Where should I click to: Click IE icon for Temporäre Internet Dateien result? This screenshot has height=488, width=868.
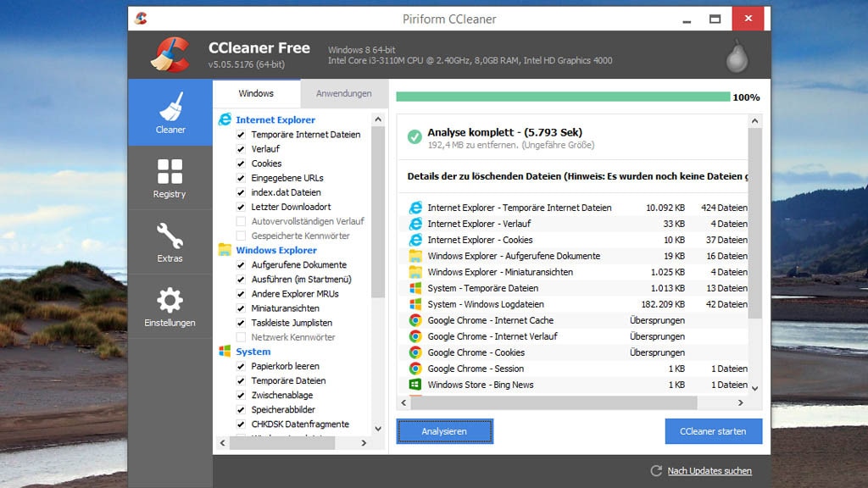click(x=415, y=208)
